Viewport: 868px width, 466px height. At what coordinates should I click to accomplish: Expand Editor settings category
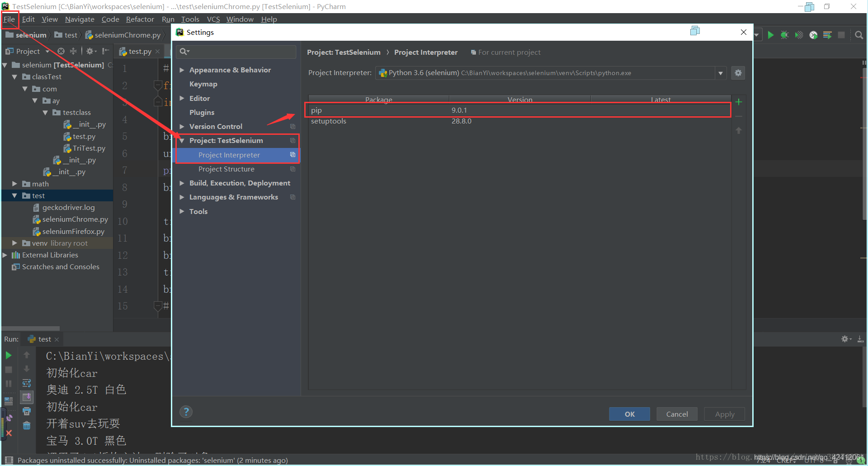(182, 98)
